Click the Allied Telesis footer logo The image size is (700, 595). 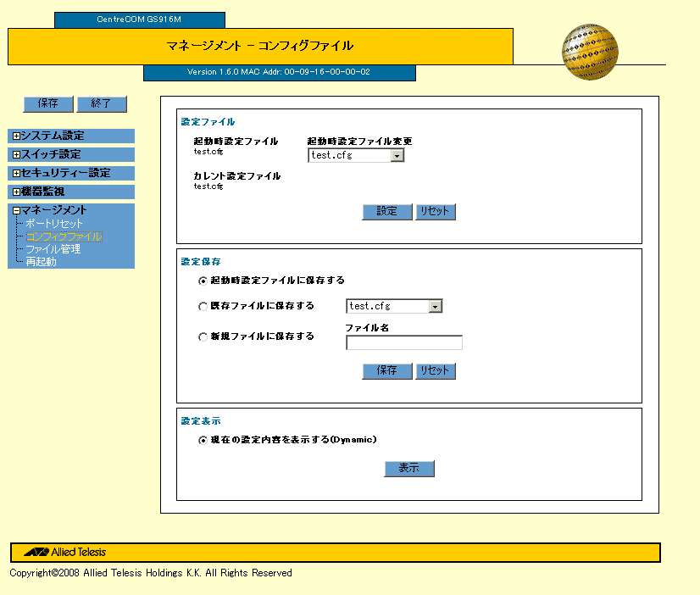[x=65, y=552]
